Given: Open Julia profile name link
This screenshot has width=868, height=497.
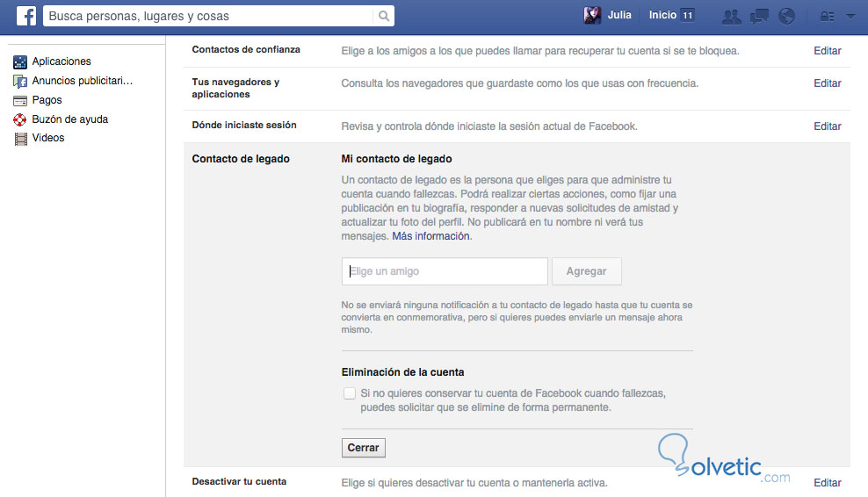Looking at the screenshot, I should [618, 15].
